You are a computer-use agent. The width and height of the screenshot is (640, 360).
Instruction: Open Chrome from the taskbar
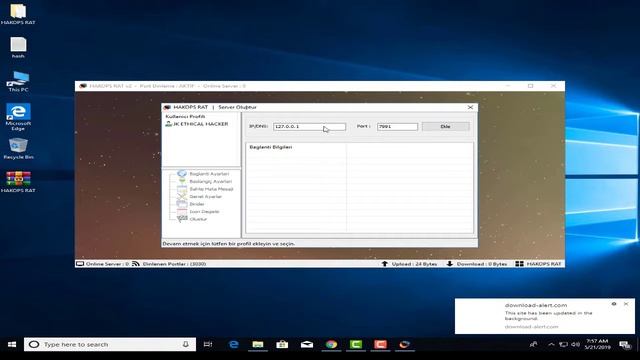click(x=331, y=344)
